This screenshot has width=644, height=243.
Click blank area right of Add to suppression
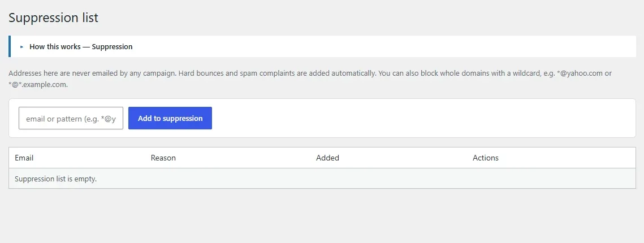click(x=423, y=118)
